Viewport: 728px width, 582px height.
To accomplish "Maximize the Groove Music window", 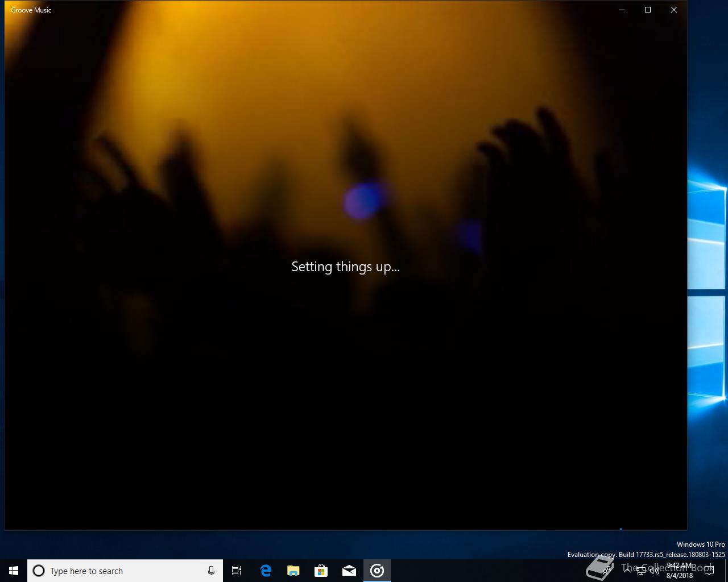I will [x=648, y=10].
